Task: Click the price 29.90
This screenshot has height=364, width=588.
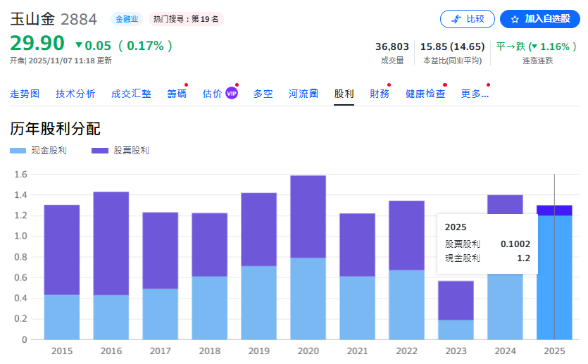Action: [37, 43]
